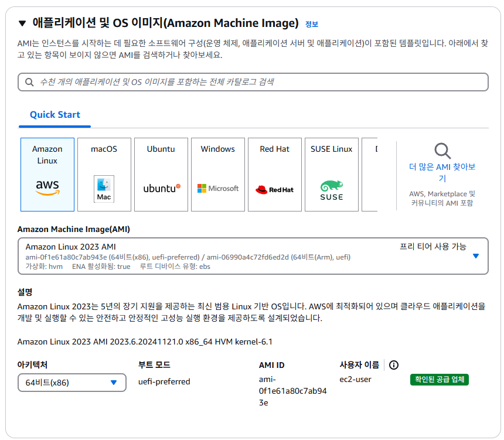This screenshot has height=440, width=504.
Task: Click the uefi-preferred boot mode value
Action: pos(164,381)
